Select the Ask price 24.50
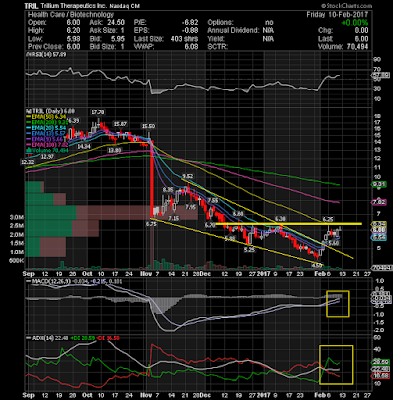Screen dimensions: 393x400 (x=116, y=23)
